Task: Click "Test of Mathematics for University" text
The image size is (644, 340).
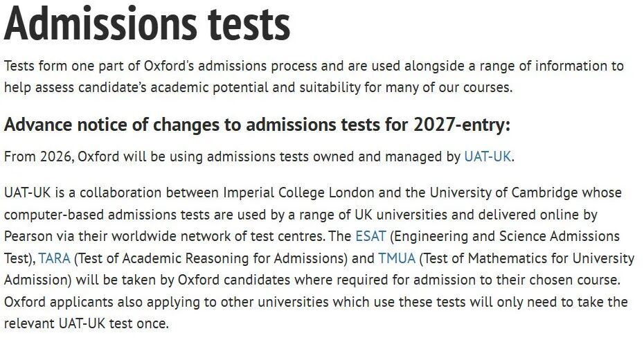Action: [x=529, y=259]
